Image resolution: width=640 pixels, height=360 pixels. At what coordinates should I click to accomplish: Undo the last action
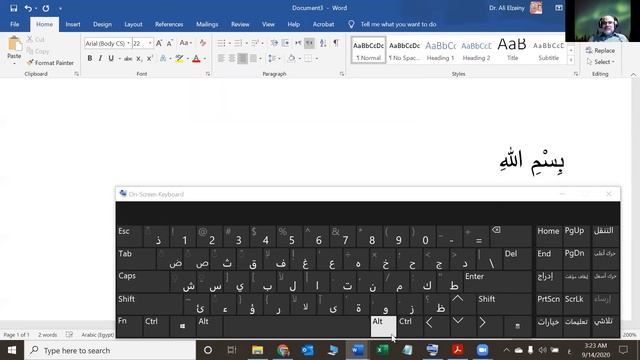pos(28,8)
